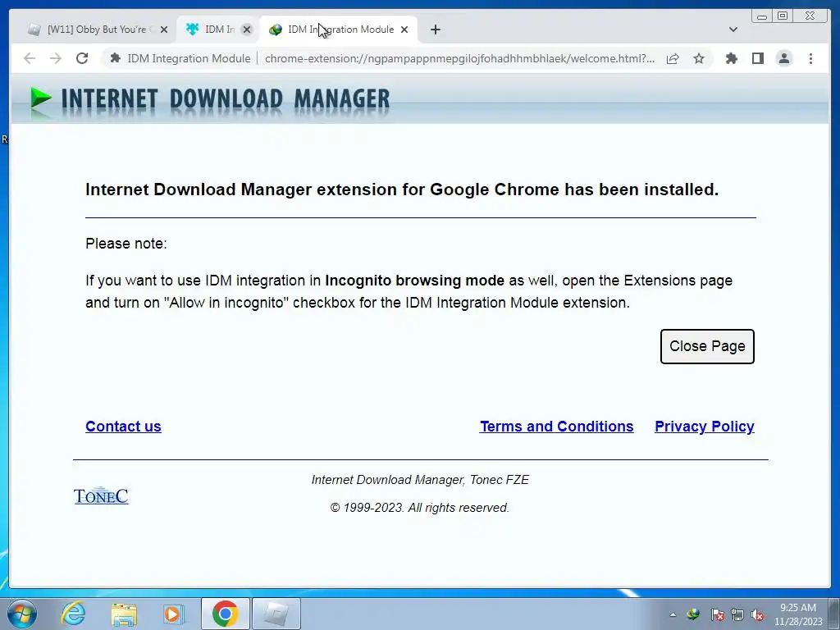Click the chrome-extension URL in address bar
The image size is (840, 630).
459,58
